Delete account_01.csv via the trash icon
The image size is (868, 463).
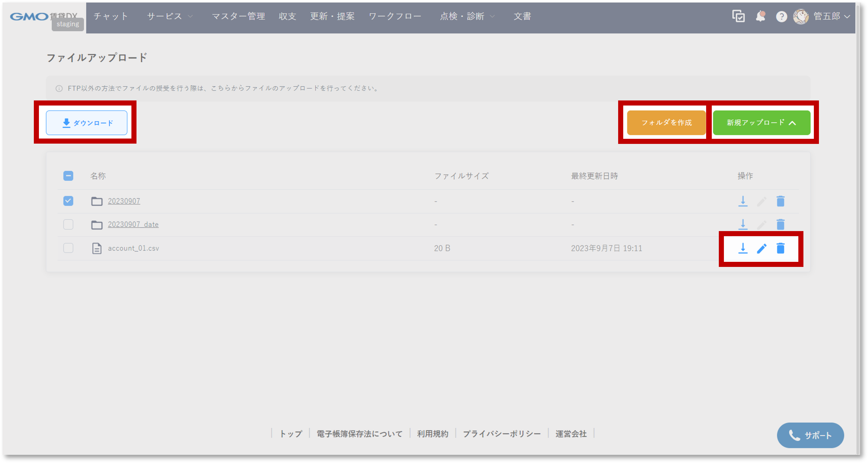pos(780,249)
